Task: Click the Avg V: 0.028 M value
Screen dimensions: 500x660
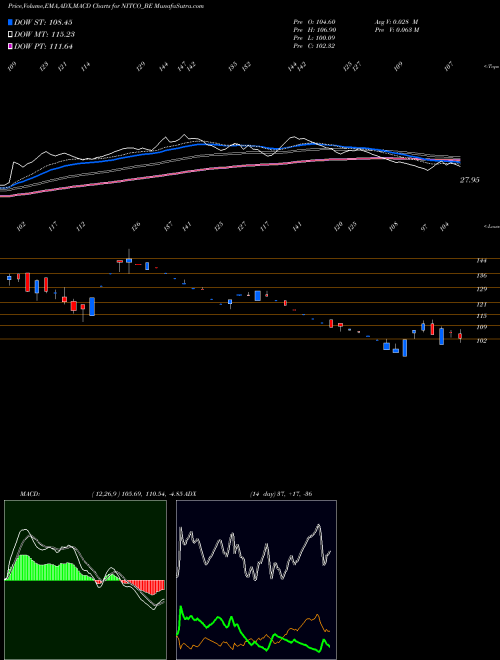Action: click(x=396, y=22)
